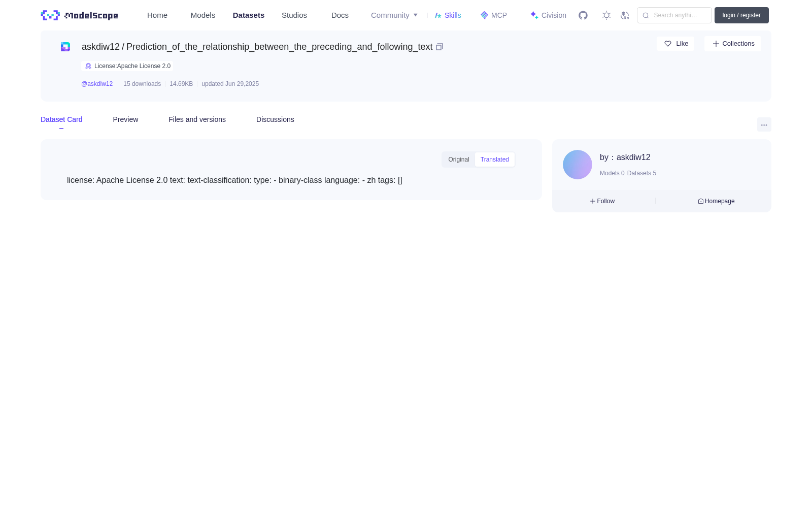Open the three-dots more options menu

click(x=764, y=124)
